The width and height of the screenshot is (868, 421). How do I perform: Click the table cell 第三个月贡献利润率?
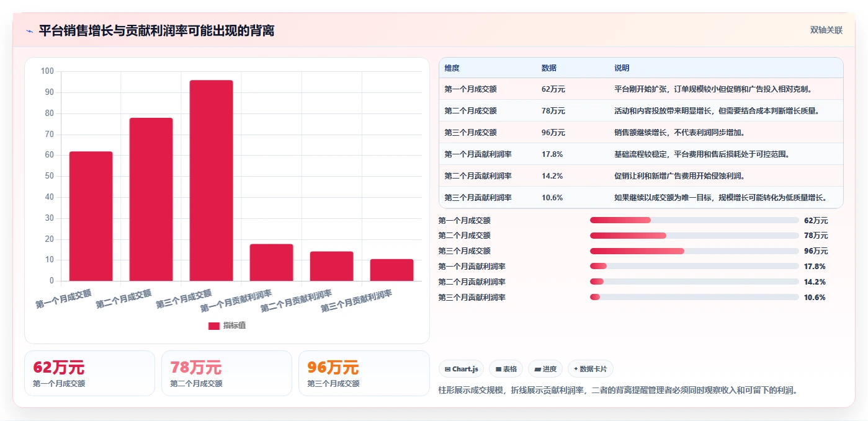(x=478, y=198)
